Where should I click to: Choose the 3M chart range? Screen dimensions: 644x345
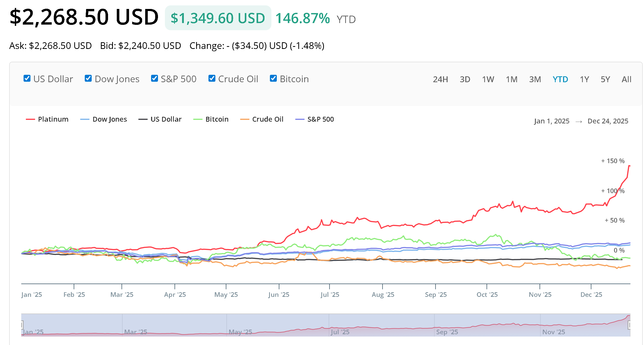click(535, 79)
